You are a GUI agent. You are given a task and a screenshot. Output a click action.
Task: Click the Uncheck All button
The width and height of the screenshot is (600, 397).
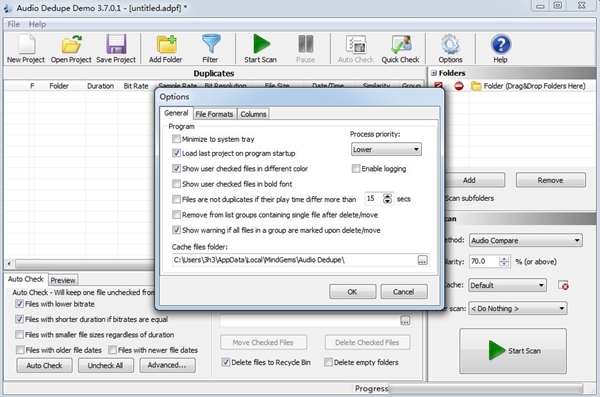[x=106, y=365]
